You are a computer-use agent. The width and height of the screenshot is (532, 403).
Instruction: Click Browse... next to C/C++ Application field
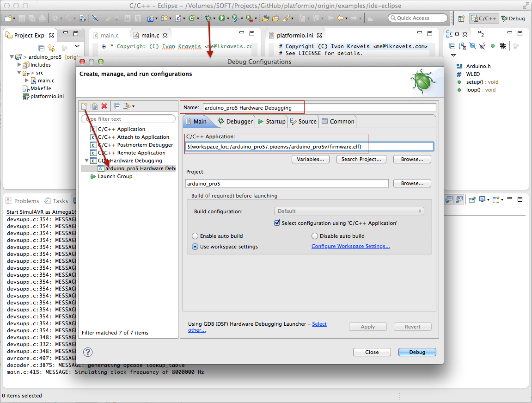pos(412,159)
